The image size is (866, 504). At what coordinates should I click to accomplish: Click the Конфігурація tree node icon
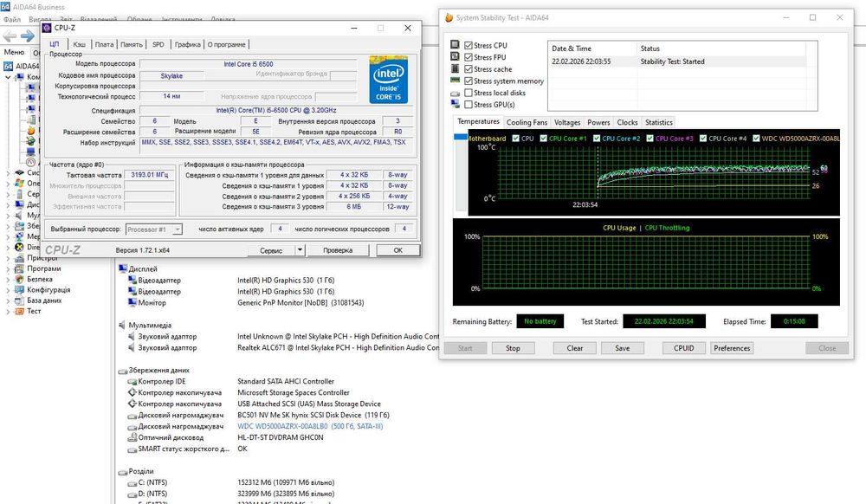19,290
